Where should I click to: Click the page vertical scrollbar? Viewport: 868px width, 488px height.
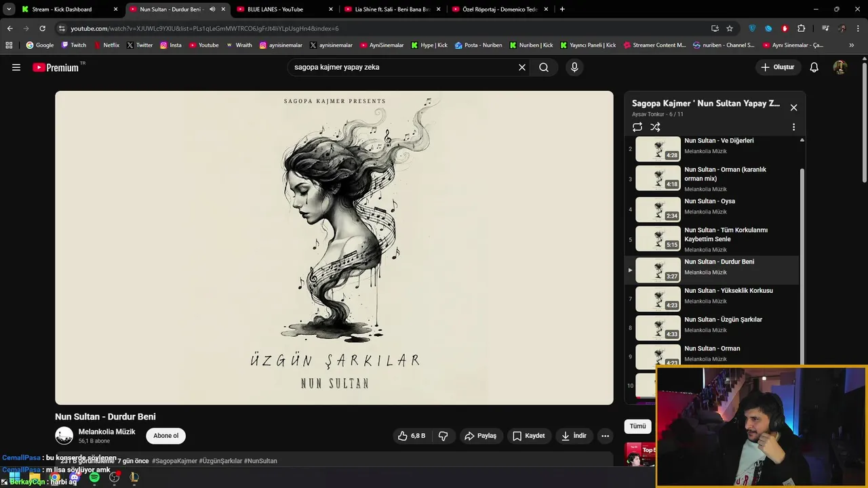[x=864, y=122]
